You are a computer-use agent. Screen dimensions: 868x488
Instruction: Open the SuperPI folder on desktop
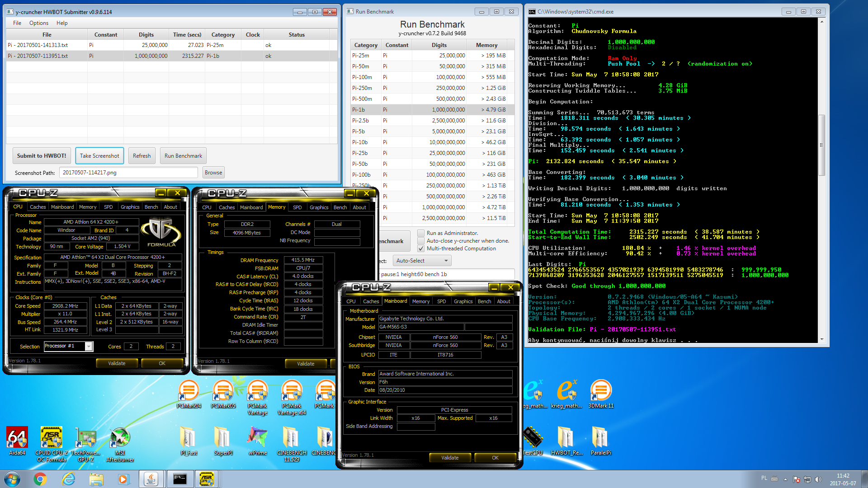pyautogui.click(x=223, y=441)
